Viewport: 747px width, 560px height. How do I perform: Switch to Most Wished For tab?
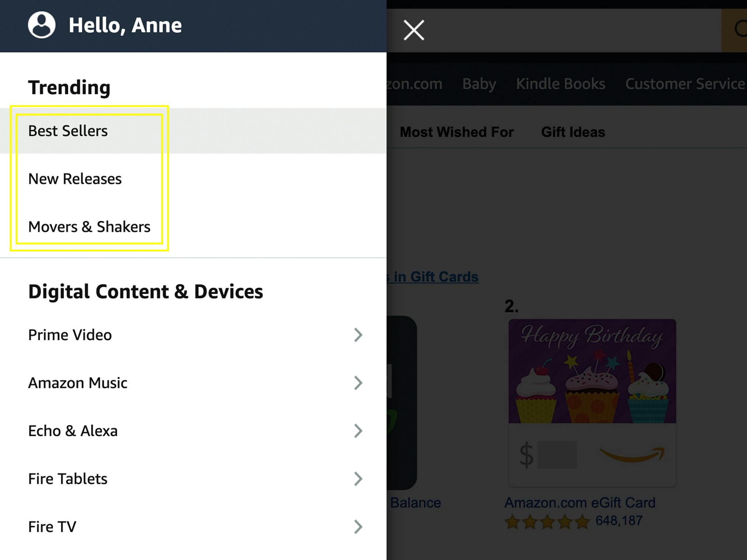[456, 132]
